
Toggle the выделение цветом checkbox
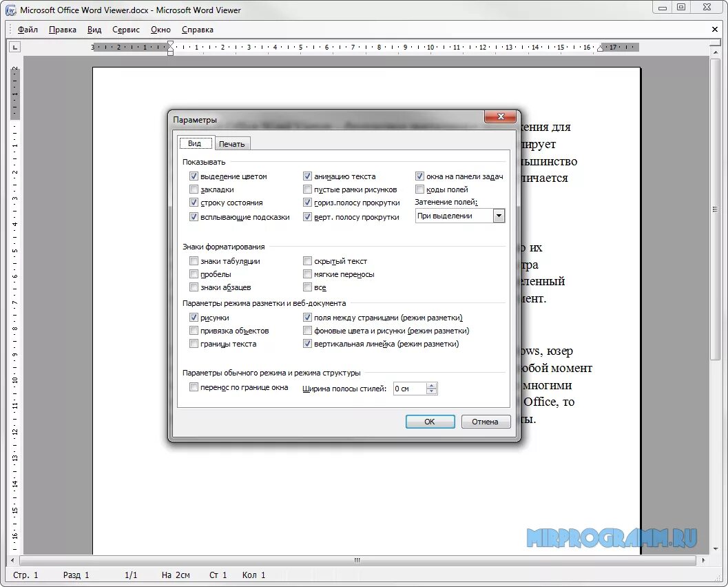194,176
